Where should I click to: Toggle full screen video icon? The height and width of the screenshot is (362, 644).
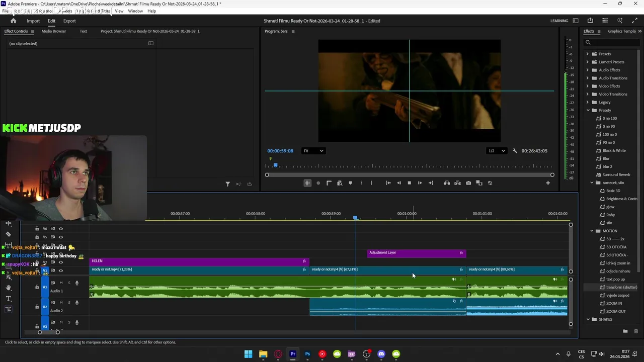pyautogui.click(x=634, y=21)
